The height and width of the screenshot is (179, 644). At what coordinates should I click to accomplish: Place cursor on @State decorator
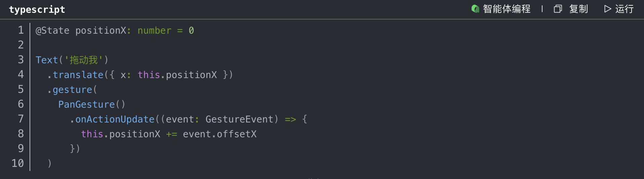coord(52,31)
